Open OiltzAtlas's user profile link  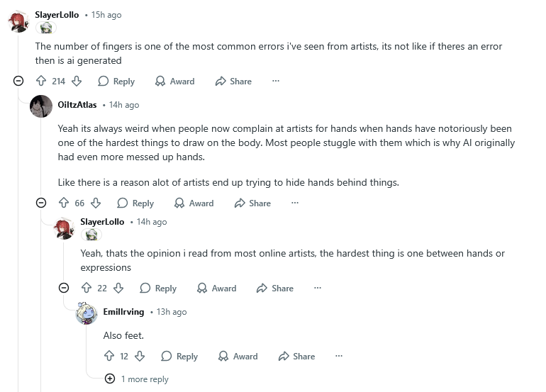point(77,105)
